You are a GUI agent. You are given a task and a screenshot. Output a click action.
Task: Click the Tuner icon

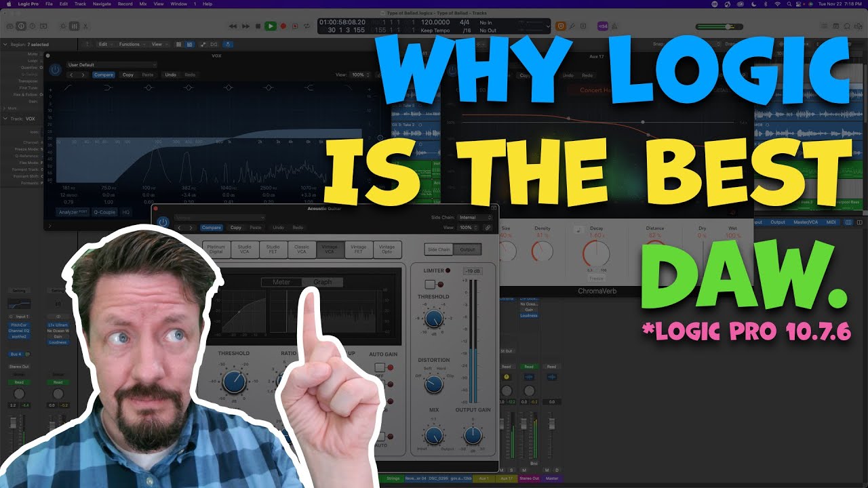point(572,26)
